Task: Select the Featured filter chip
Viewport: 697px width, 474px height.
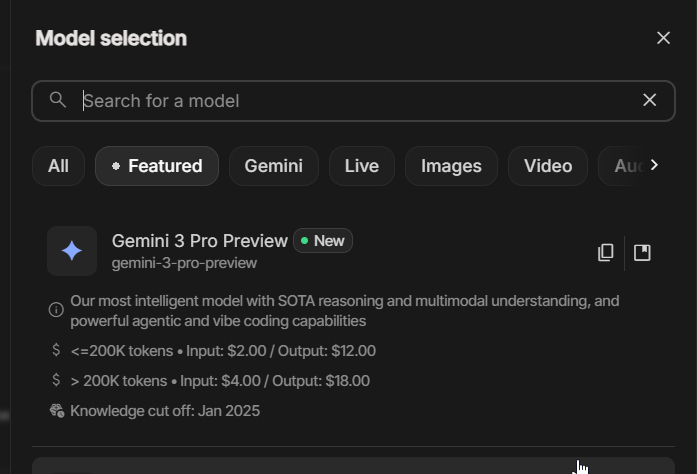Action: point(156,166)
